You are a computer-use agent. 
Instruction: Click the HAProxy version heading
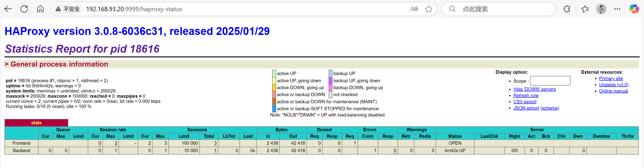click(x=137, y=31)
